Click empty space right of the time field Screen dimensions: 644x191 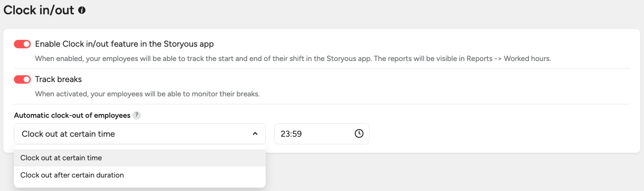[x=485, y=134]
